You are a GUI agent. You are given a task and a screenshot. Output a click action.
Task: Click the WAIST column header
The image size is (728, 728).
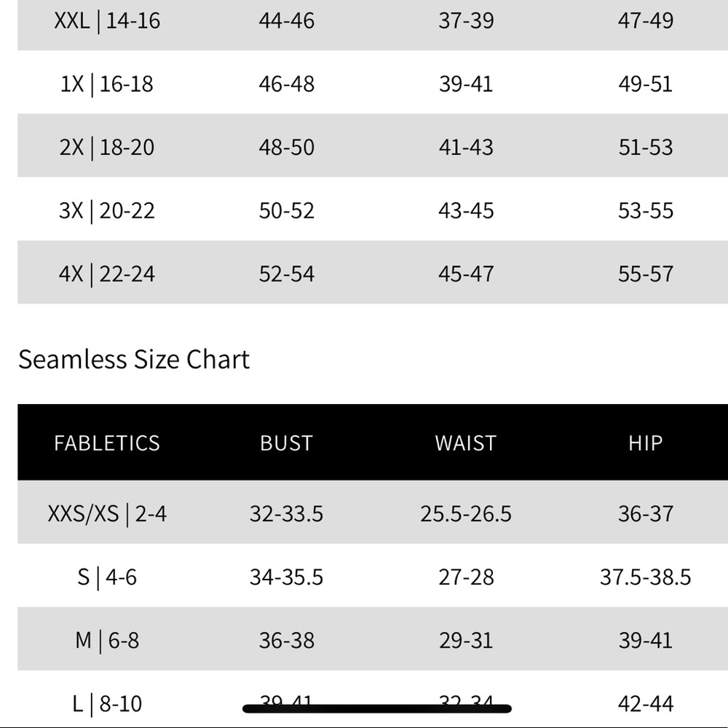pyautogui.click(x=466, y=443)
